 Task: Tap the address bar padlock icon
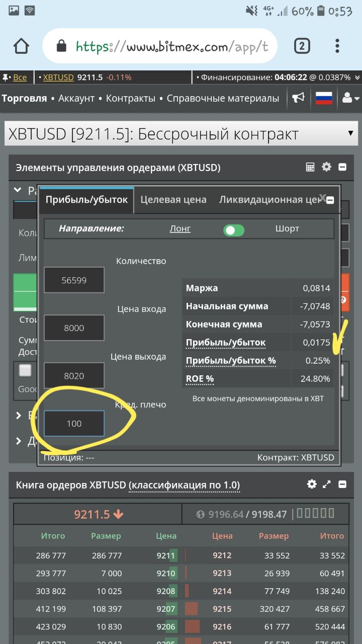tap(61, 46)
